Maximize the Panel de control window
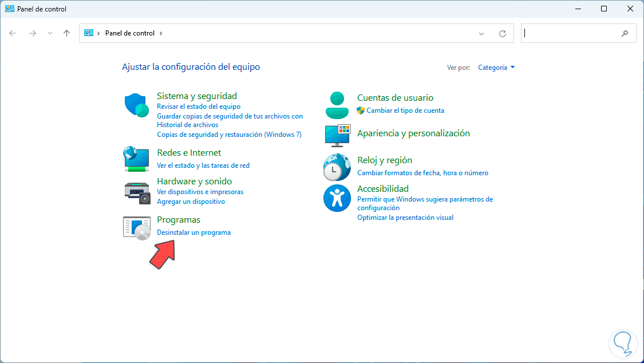Screen dimensions: 644x363 coord(604,9)
